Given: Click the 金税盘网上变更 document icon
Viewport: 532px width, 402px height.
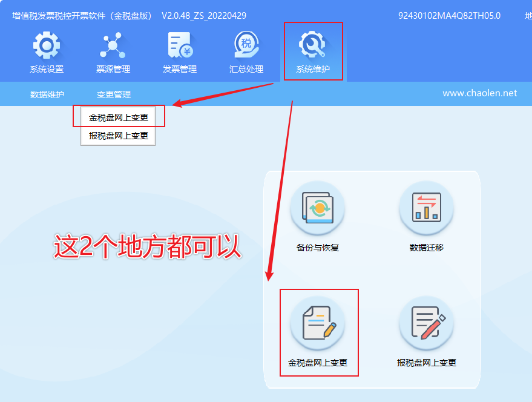Looking at the screenshot, I should 318,323.
